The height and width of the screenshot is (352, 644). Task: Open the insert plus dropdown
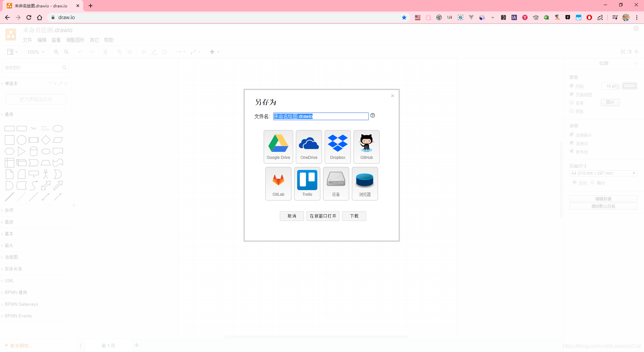point(215,52)
